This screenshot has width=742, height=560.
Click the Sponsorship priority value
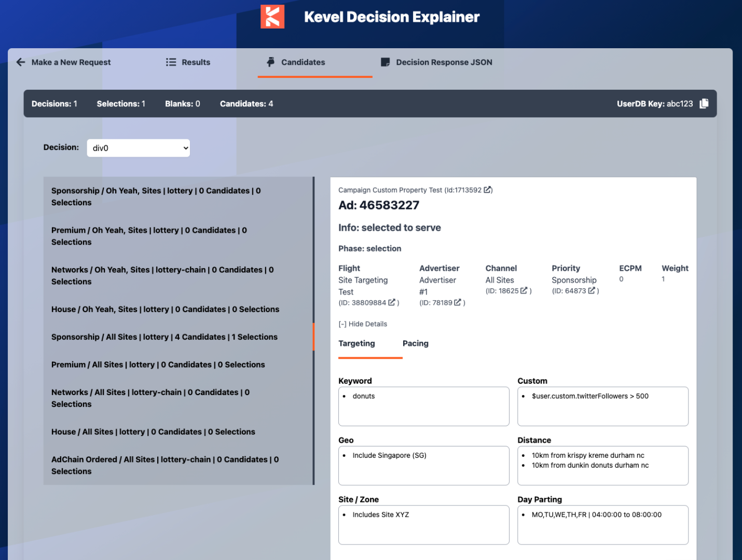coord(574,280)
